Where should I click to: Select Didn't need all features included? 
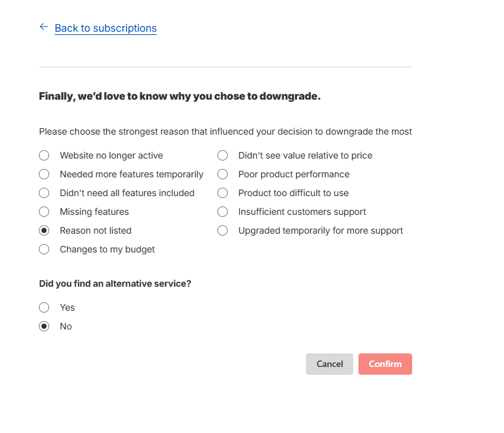click(44, 193)
